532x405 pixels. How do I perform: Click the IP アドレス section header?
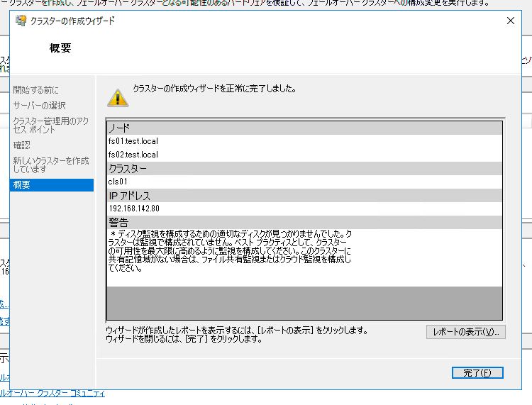click(x=304, y=195)
